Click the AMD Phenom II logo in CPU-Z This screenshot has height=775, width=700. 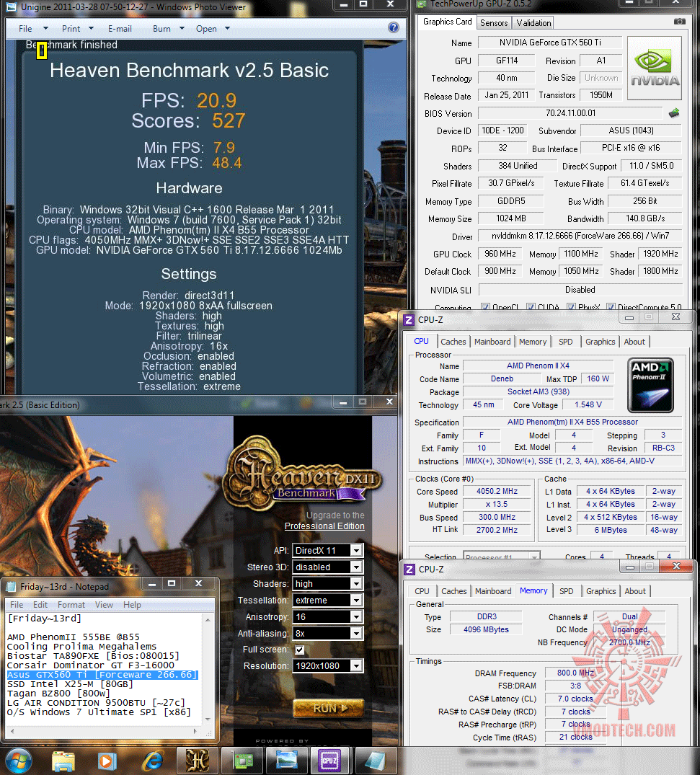(650, 385)
